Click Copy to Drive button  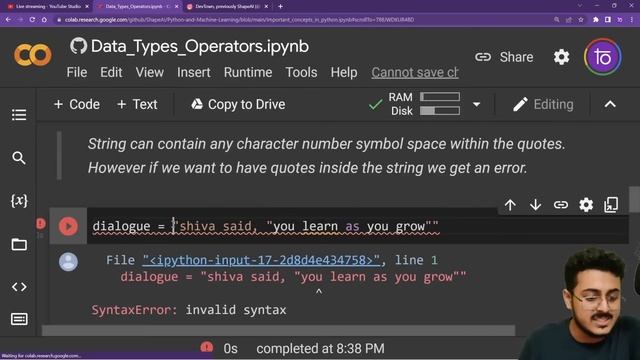coord(238,104)
